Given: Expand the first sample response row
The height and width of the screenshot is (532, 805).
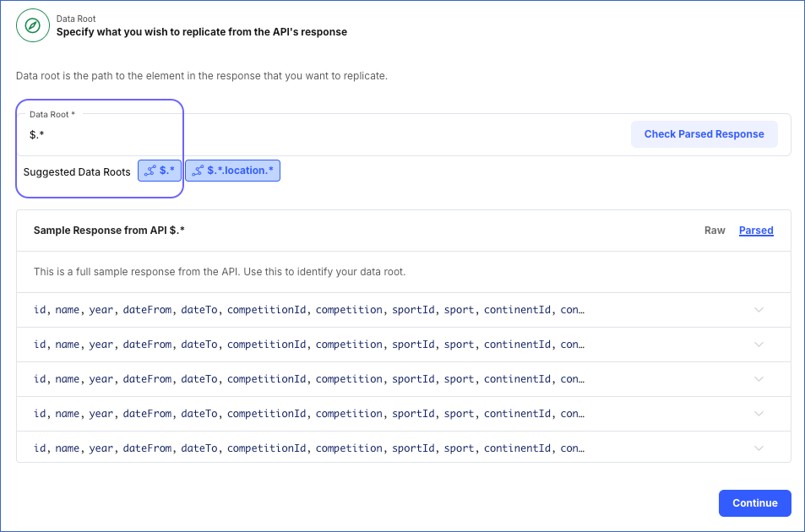Looking at the screenshot, I should coord(759,310).
